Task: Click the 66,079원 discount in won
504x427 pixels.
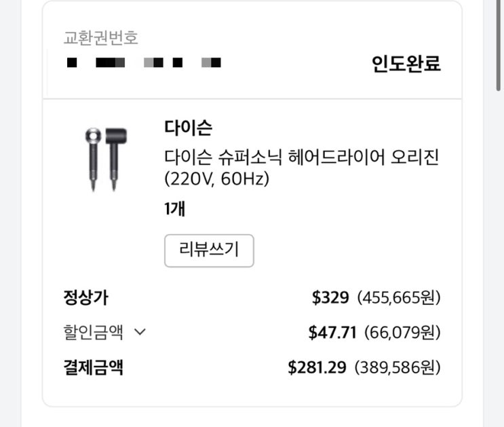Action: click(x=402, y=333)
